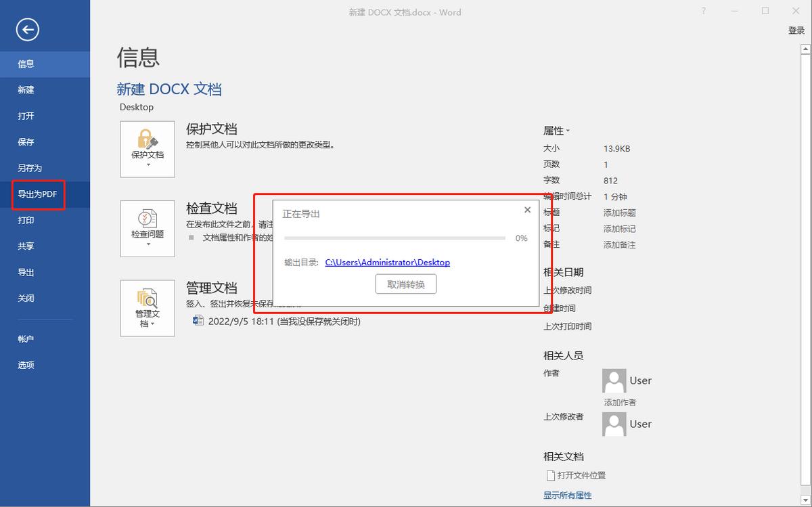Click the export progress bar

tap(394, 238)
